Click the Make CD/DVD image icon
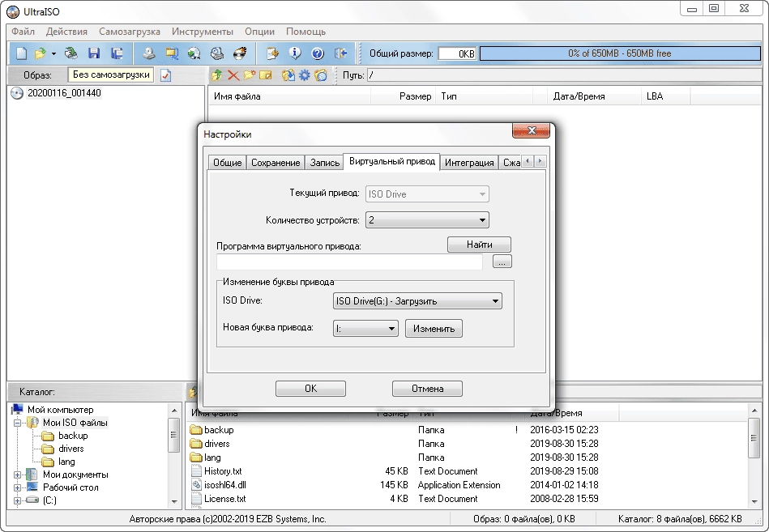Image resolution: width=769 pixels, height=532 pixels. pos(149,53)
